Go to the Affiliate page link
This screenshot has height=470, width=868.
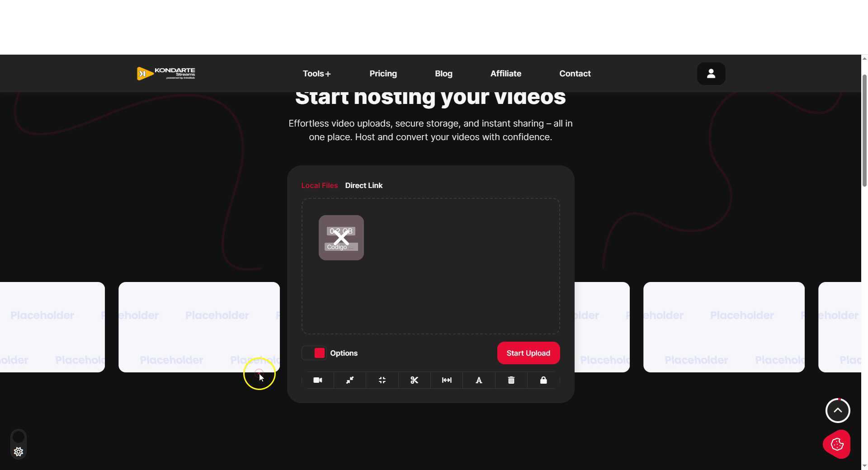(505, 73)
